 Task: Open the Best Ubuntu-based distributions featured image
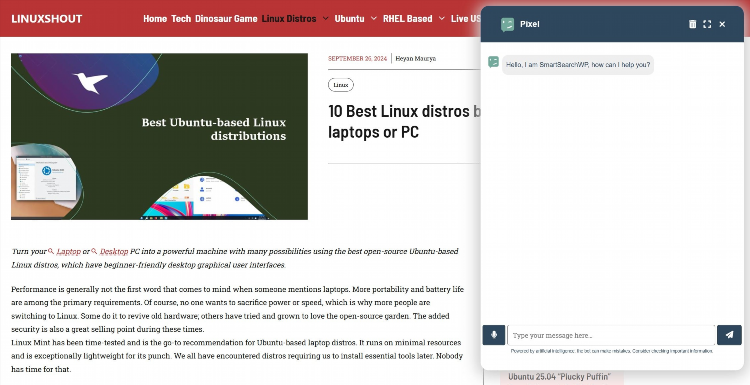pyautogui.click(x=159, y=136)
